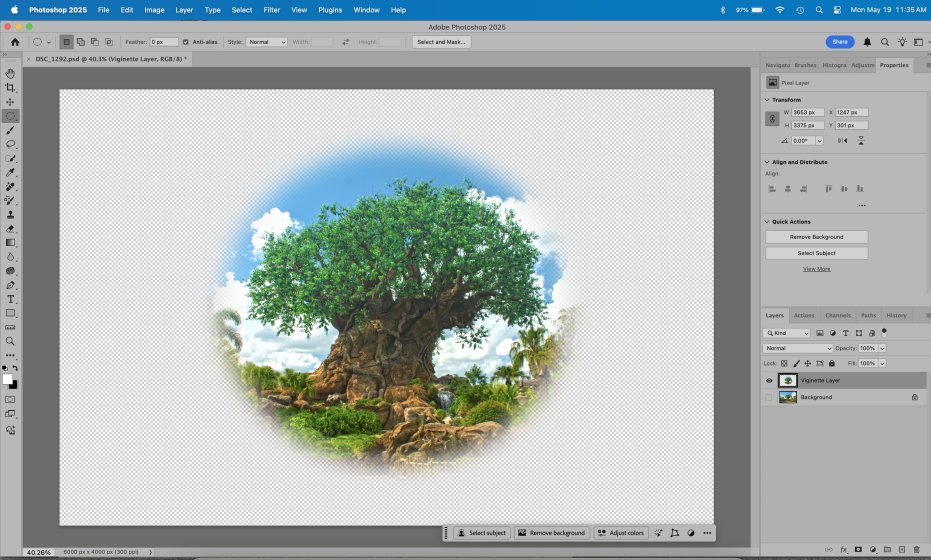Collapse the Align and Distribute section

[x=767, y=162]
